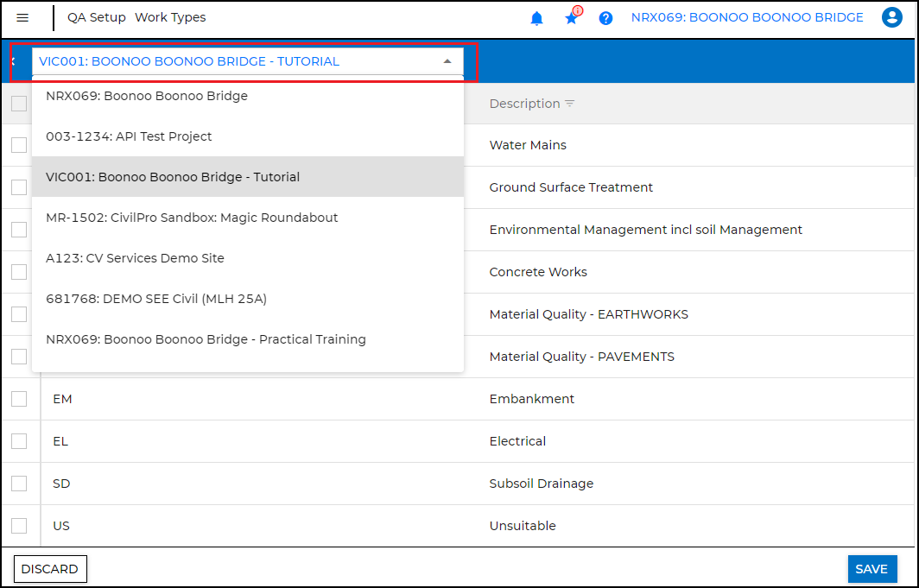Viewport: 919px width, 588px height.
Task: Check the Environmental Management row checkbox
Action: [x=19, y=230]
